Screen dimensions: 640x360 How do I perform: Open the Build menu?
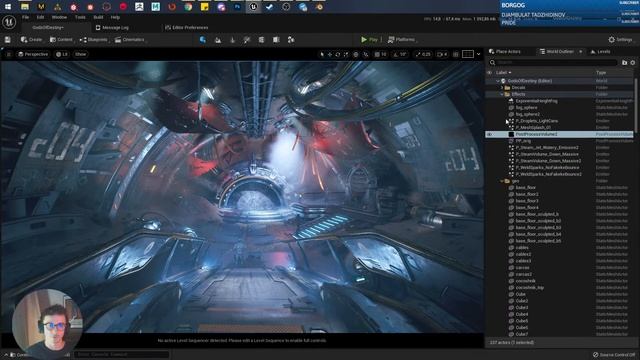pyautogui.click(x=98, y=18)
